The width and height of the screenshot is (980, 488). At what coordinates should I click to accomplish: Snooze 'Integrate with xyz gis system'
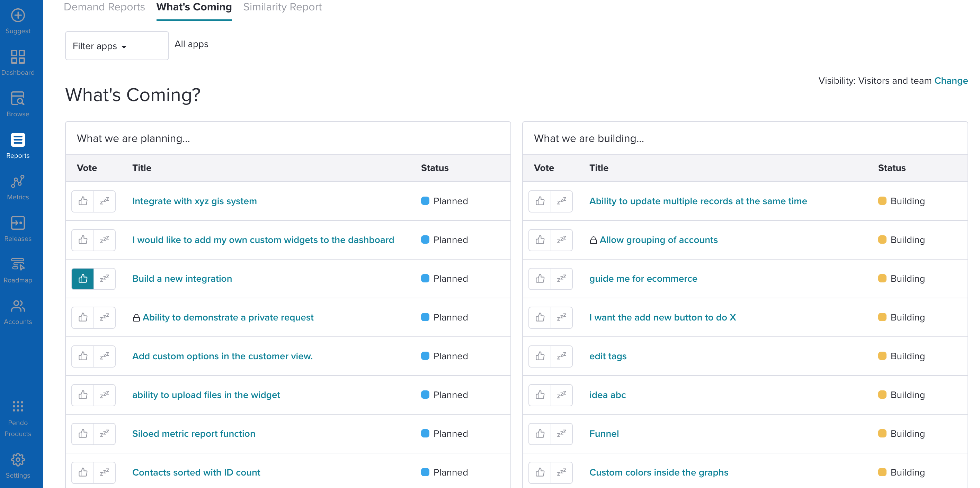pyautogui.click(x=105, y=201)
